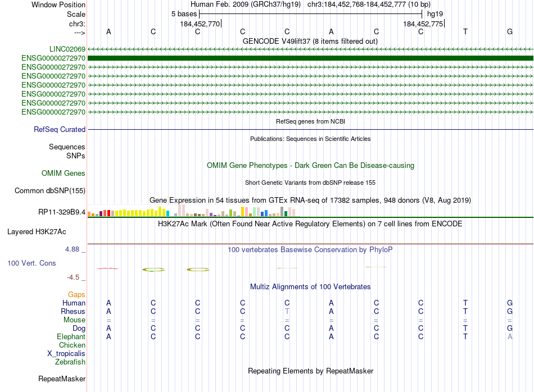The width and height of the screenshot is (534, 392).
Task: Click the 100 Vert. Cons track label
Action: tap(31, 263)
